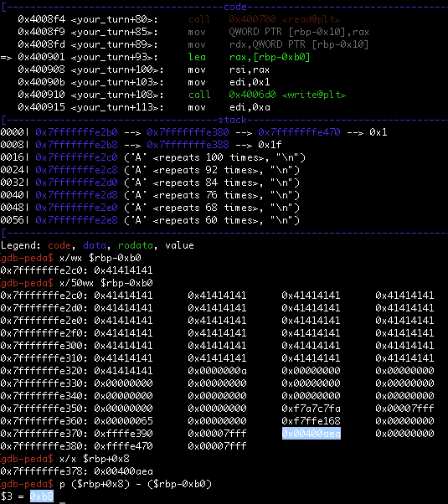The height and width of the screenshot is (504, 448).
Task: Click the output line 0x7fffffffe378: 0x00400aea
Action: click(76, 471)
